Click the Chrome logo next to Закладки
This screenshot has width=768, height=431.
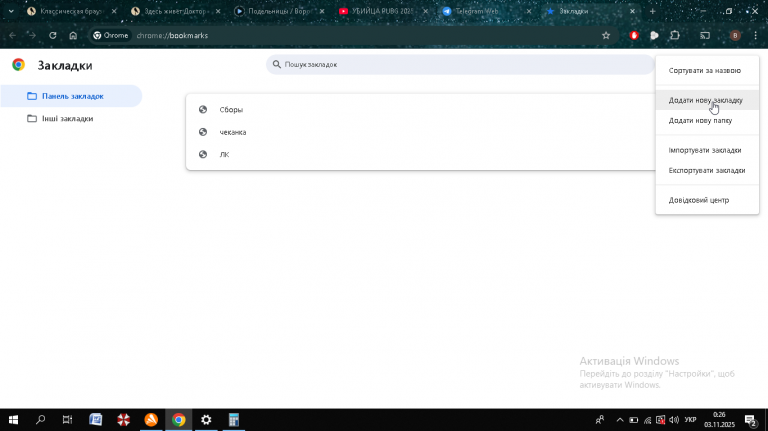coord(19,65)
